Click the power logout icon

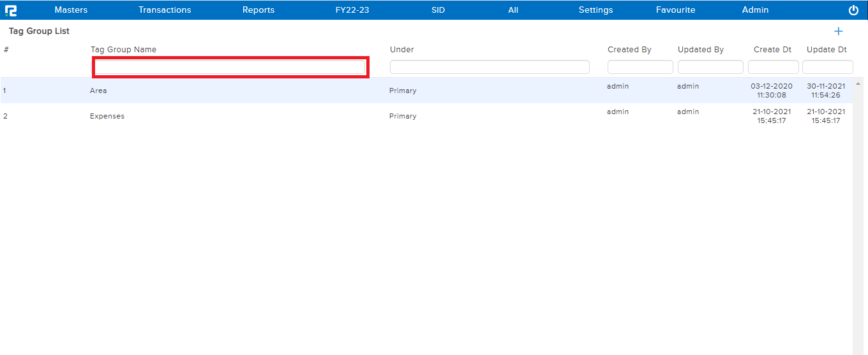coord(853,10)
